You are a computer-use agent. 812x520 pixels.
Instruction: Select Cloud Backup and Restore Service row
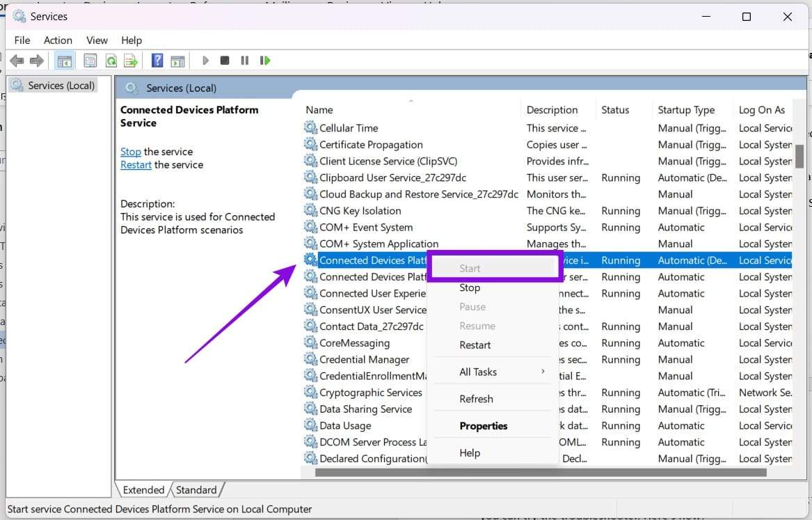[x=548, y=194]
